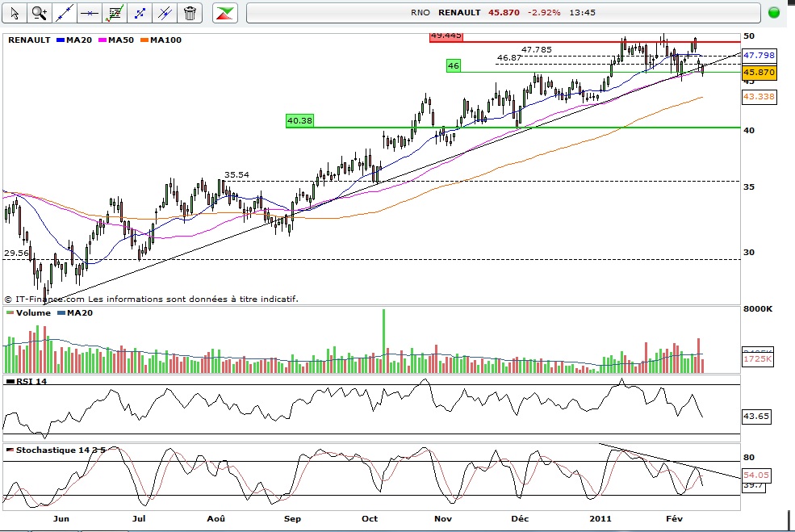Click the 2011 time axis label
Viewport: 795px width, 532px height.
(x=600, y=519)
